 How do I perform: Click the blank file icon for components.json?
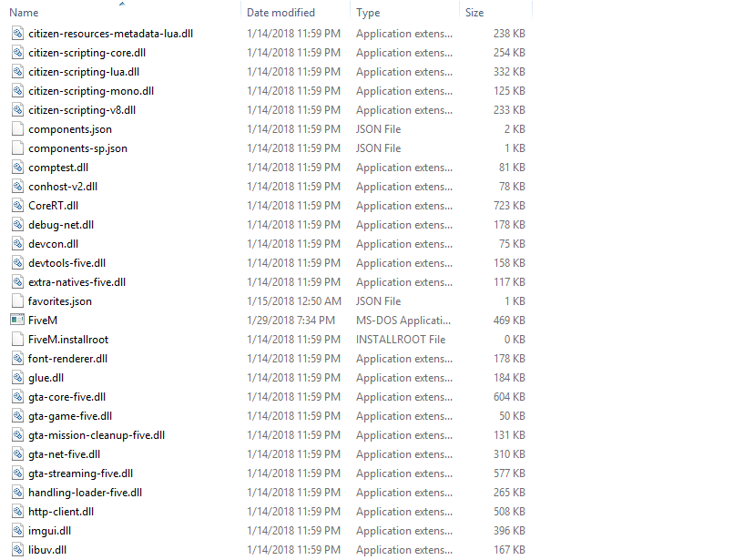(x=17, y=128)
